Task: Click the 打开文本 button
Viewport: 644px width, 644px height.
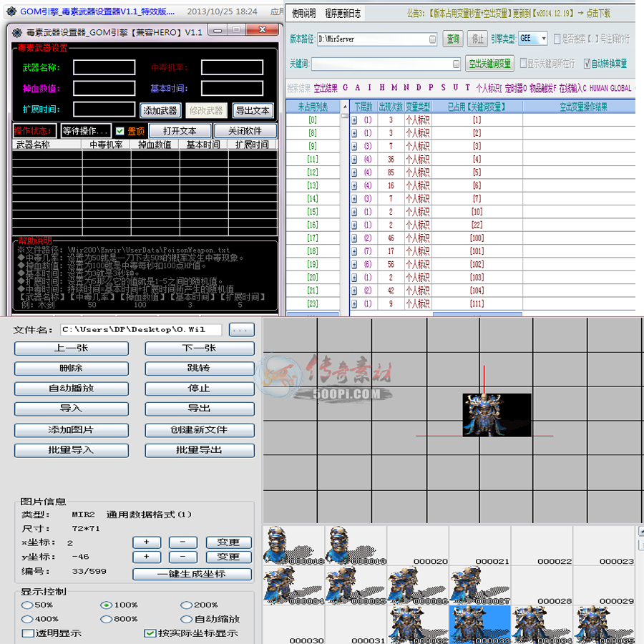Action: [180, 131]
